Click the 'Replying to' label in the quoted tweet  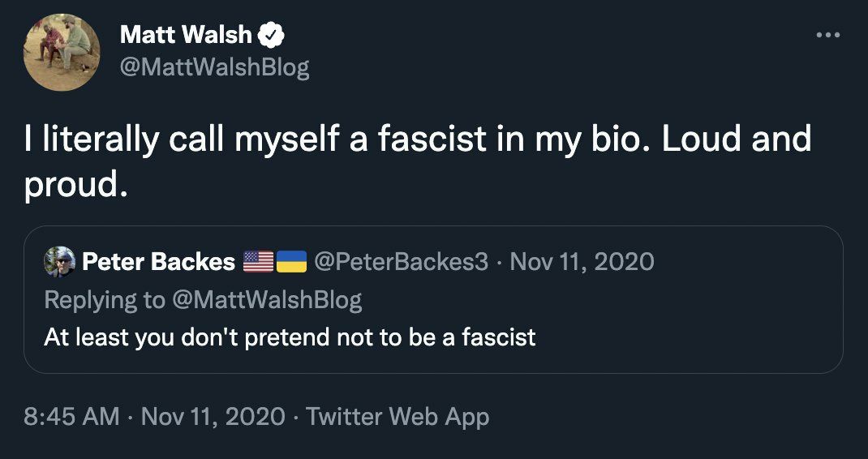104,299
